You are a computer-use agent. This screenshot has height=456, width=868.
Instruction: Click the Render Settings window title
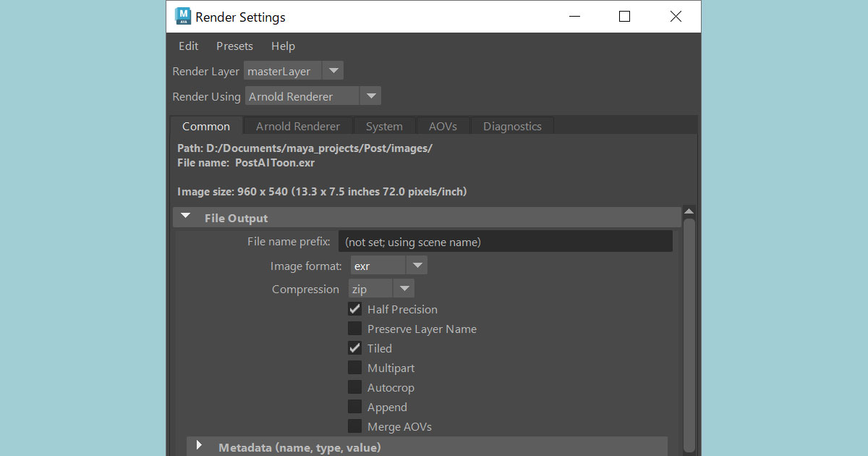tap(240, 17)
